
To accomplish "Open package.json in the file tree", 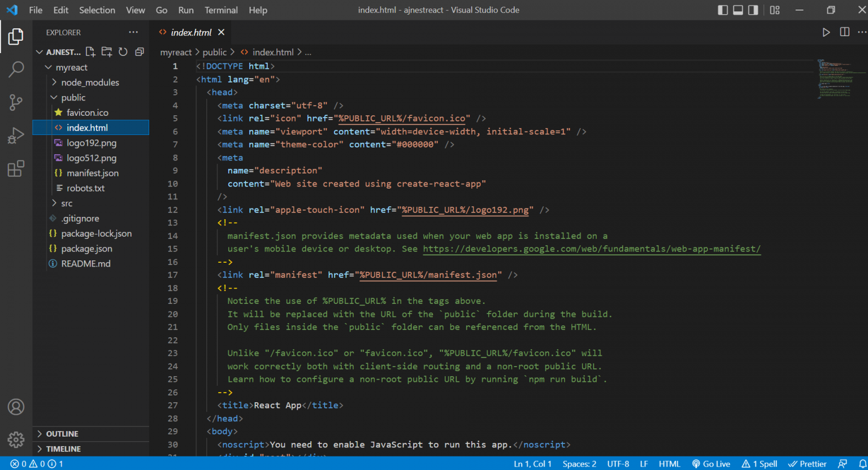I will 86,249.
